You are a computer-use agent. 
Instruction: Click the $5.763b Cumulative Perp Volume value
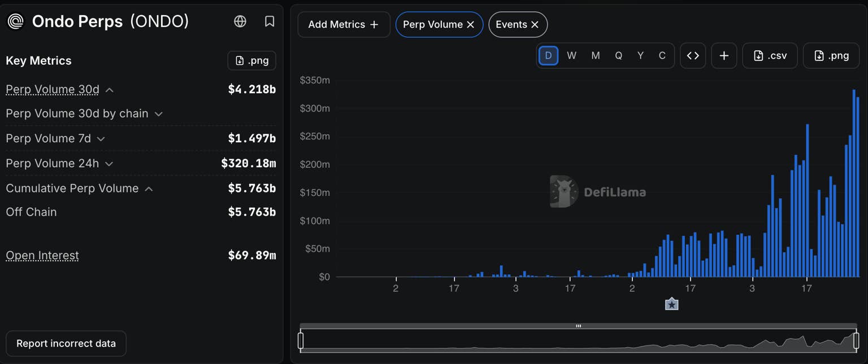click(252, 188)
